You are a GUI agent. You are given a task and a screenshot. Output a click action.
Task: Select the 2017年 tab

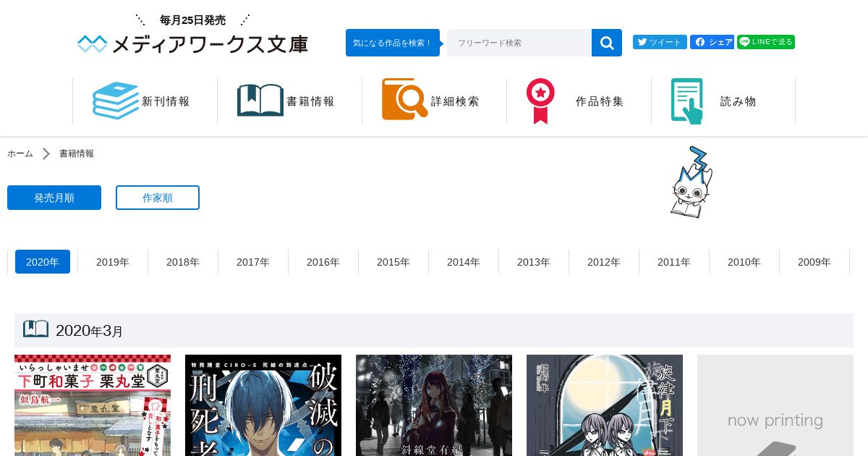pos(253,262)
